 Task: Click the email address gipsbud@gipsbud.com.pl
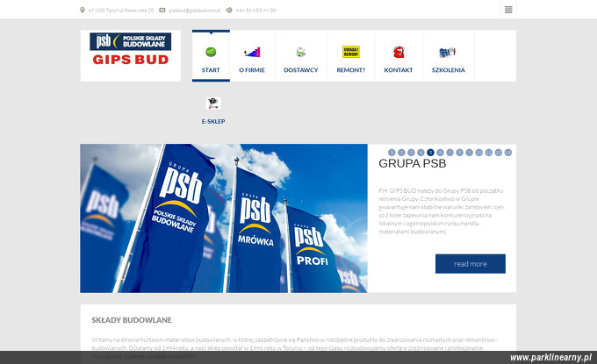[195, 11]
